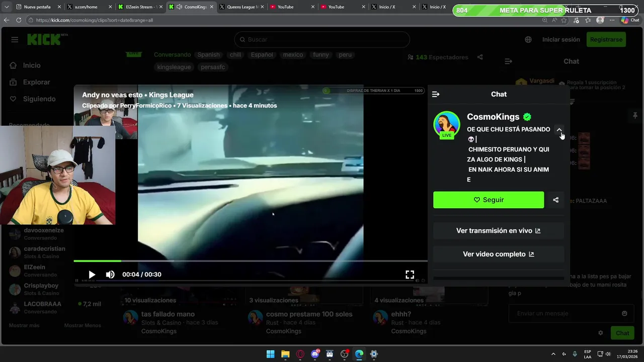Open the Kick hamburger menu
644x362 pixels.
[x=15, y=40]
